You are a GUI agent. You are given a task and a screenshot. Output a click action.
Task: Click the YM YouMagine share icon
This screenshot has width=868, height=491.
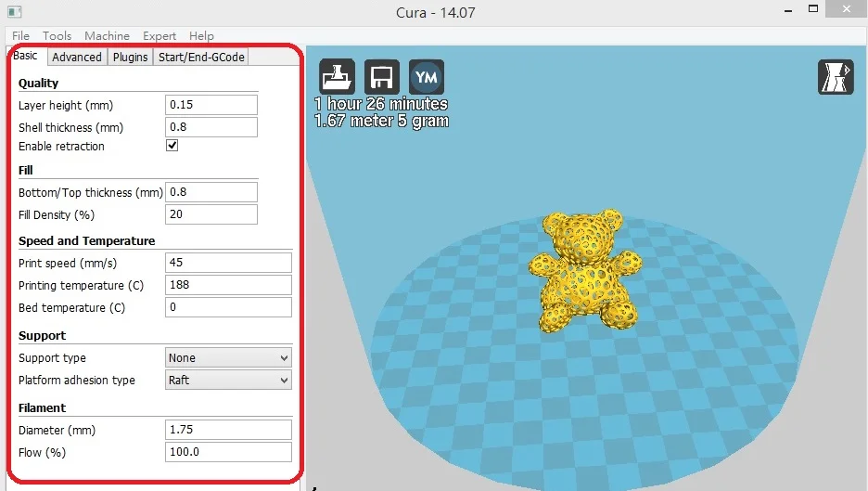(427, 76)
